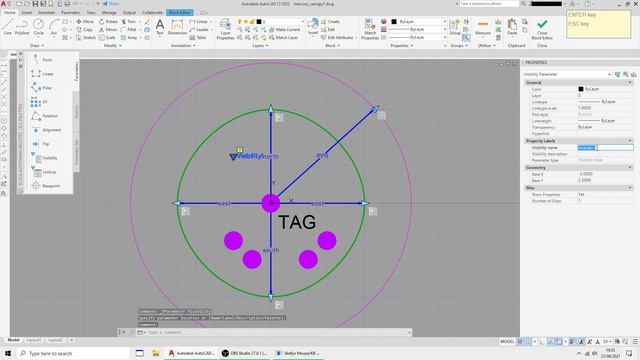Add an Alignment parameter from the palette
640x360 pixels.
pos(47,130)
